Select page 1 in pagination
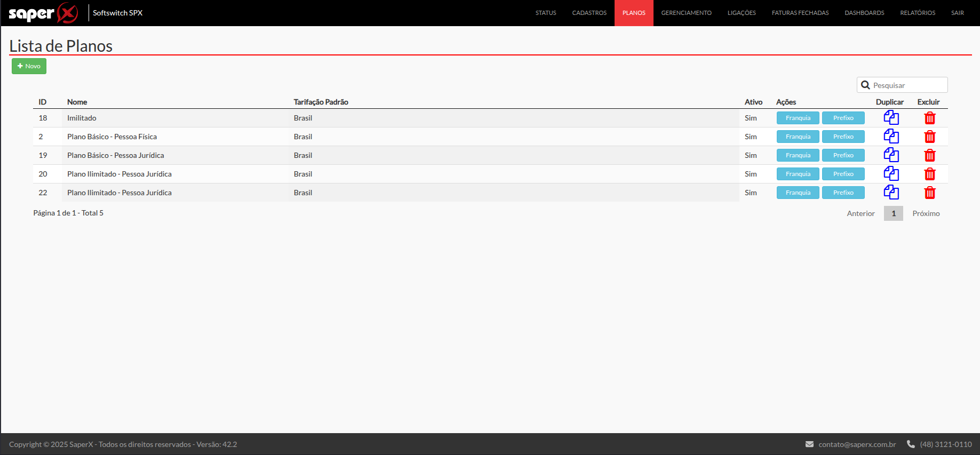Viewport: 980px width, 455px height. pos(894,213)
